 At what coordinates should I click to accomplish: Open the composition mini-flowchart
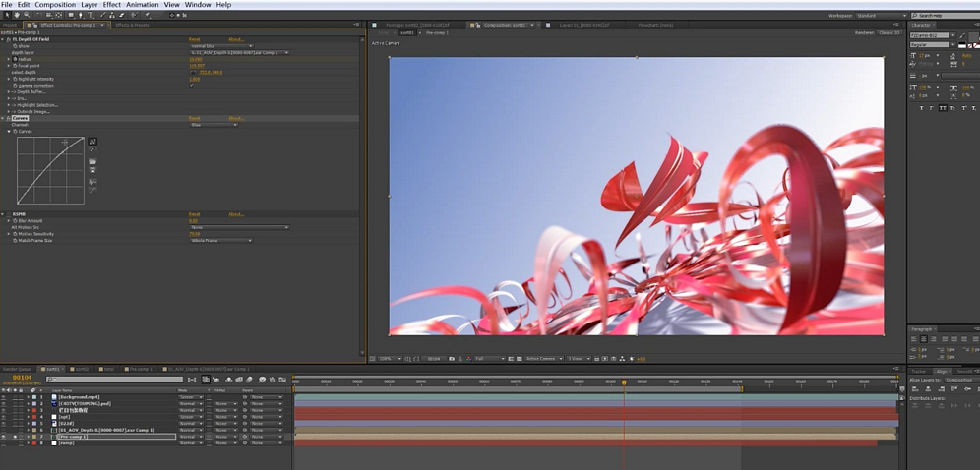tap(192, 380)
